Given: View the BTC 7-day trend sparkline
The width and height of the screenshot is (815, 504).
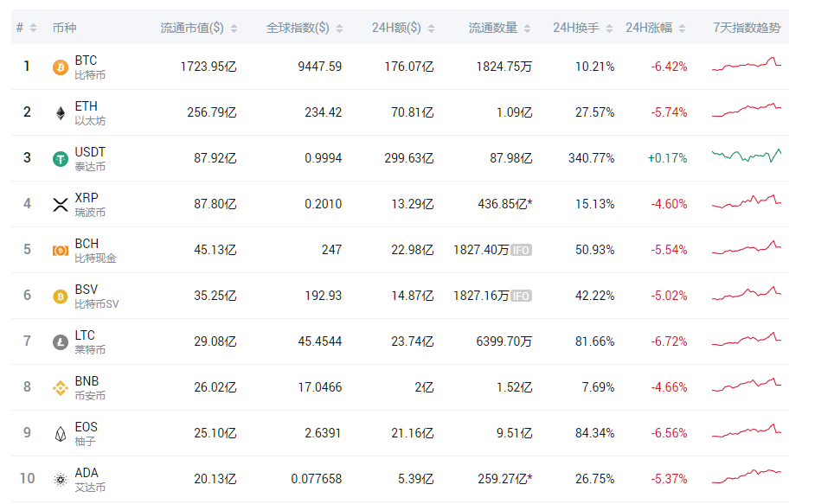Looking at the screenshot, I should pos(747,66).
